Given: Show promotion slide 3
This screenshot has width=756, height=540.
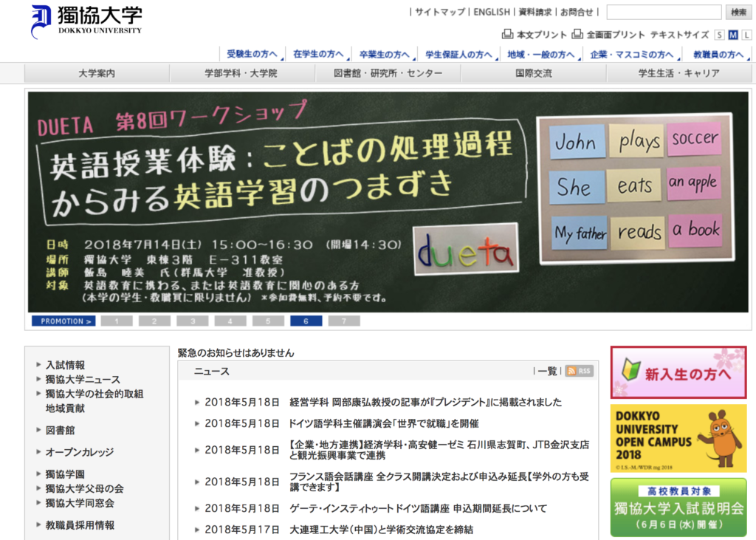Looking at the screenshot, I should 193,321.
